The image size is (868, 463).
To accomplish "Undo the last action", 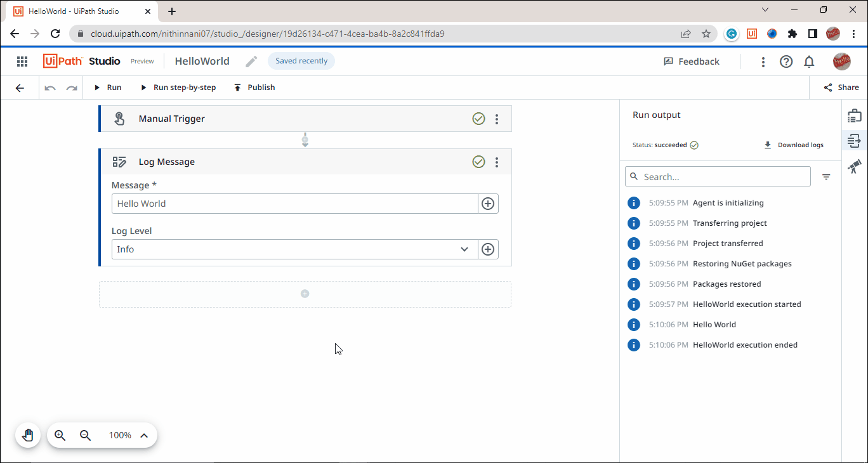I will 50,88.
